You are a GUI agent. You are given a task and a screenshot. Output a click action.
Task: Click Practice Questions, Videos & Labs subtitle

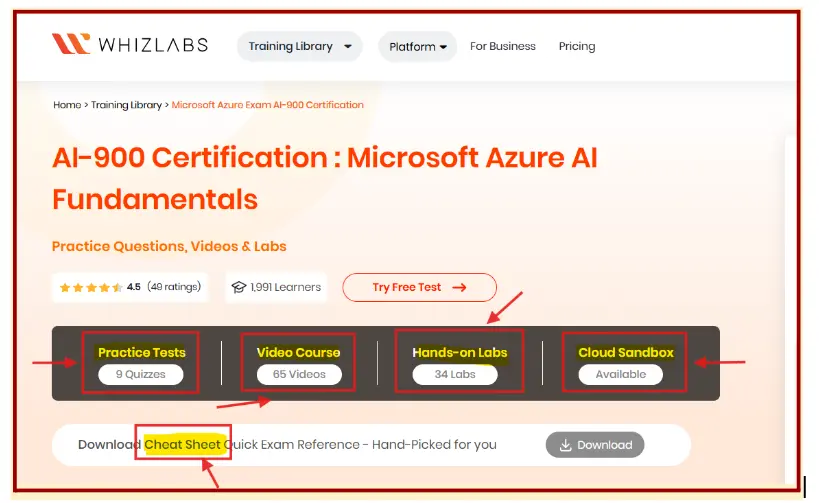(169, 246)
